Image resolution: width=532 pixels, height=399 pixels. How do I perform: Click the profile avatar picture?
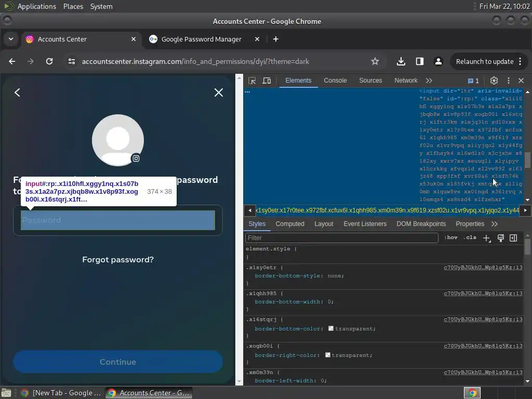tap(118, 140)
